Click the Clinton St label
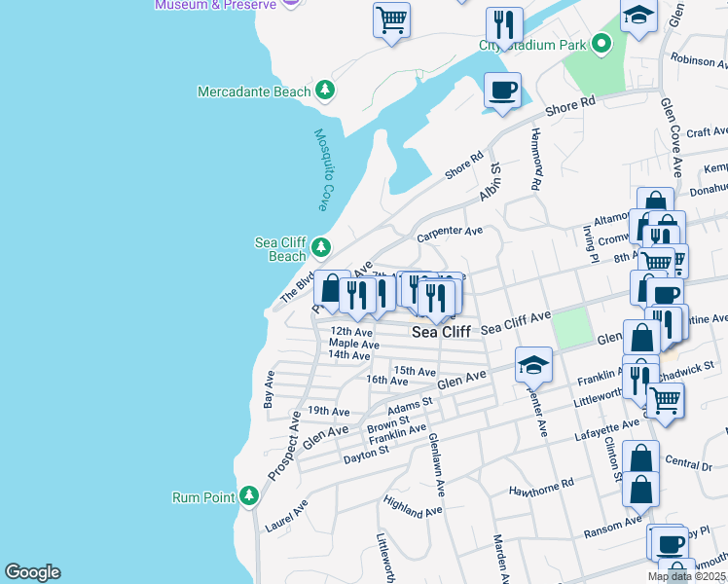 [x=613, y=458]
